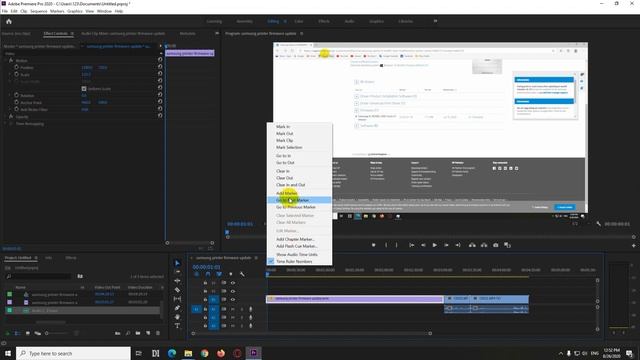The height and width of the screenshot is (360, 640).
Task: Select the Track Select Forward tool
Action: [177, 272]
